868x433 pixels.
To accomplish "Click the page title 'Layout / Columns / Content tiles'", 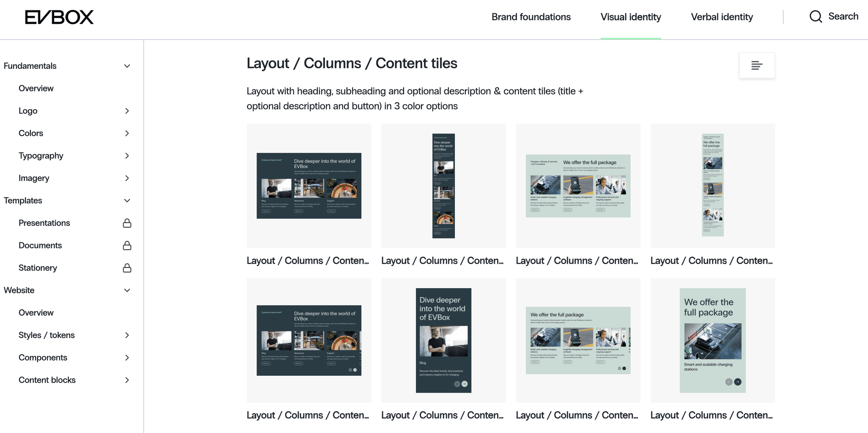I will pos(352,64).
